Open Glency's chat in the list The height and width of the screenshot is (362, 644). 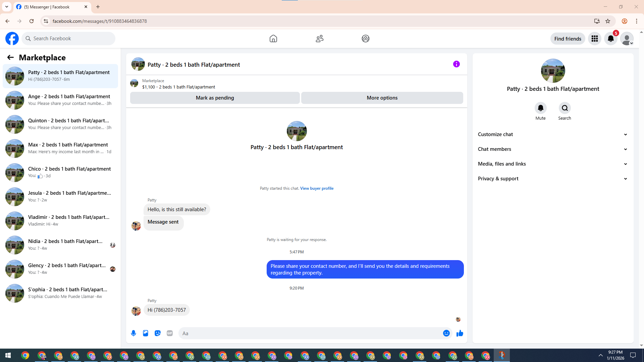click(60, 269)
